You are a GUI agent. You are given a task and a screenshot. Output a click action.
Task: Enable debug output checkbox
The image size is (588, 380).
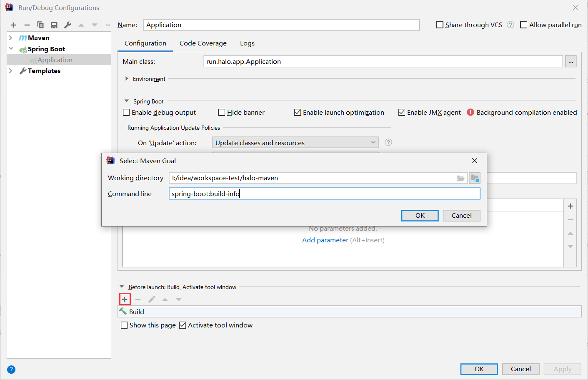tap(127, 113)
